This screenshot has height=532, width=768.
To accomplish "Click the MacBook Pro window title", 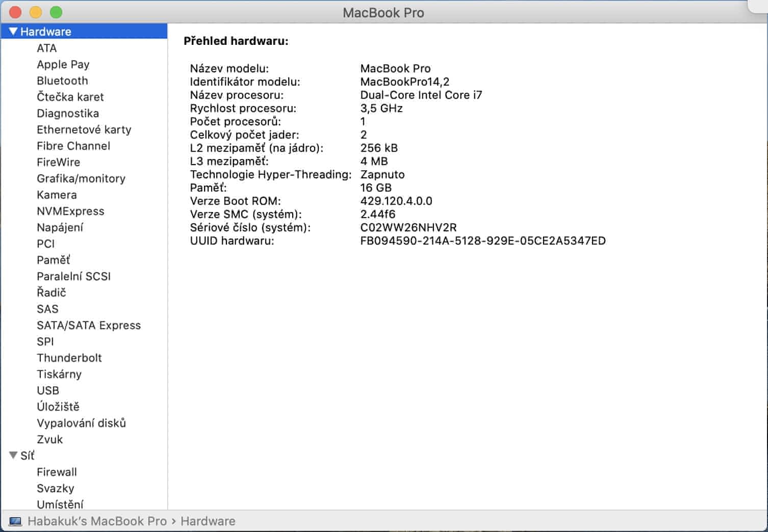I will tap(383, 13).
